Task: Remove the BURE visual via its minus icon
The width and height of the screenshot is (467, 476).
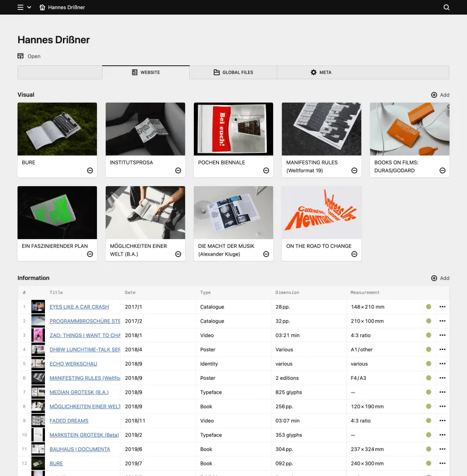Action: pos(89,170)
